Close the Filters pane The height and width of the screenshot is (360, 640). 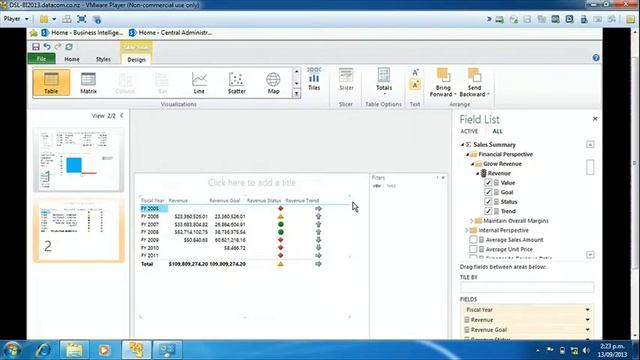point(443,178)
